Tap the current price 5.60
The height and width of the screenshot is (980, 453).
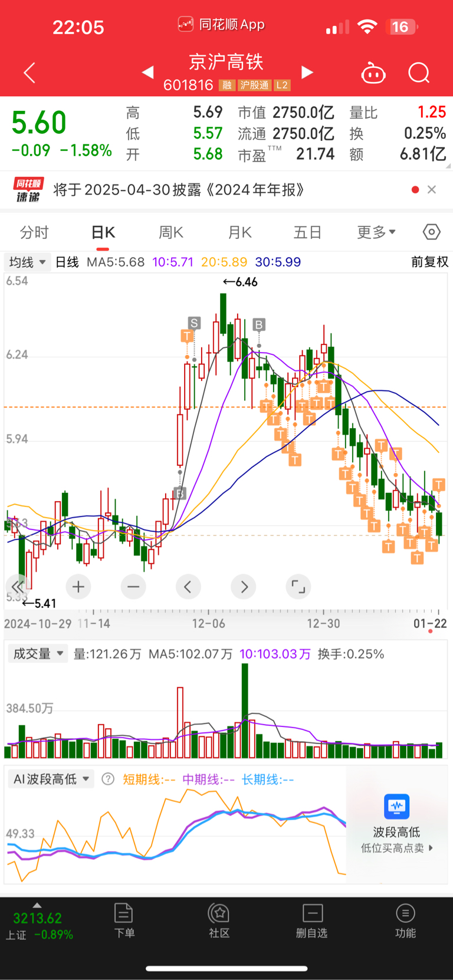(x=39, y=123)
